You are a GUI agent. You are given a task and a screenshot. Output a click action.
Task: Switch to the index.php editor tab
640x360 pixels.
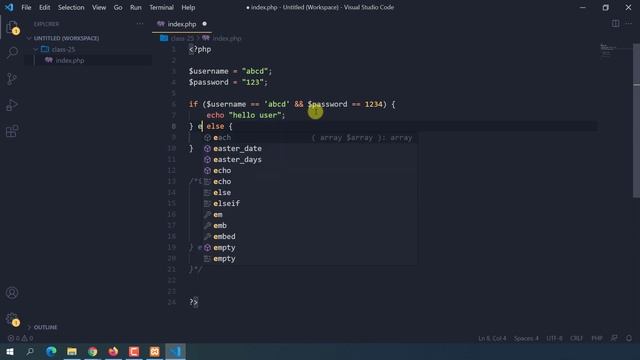click(x=182, y=24)
